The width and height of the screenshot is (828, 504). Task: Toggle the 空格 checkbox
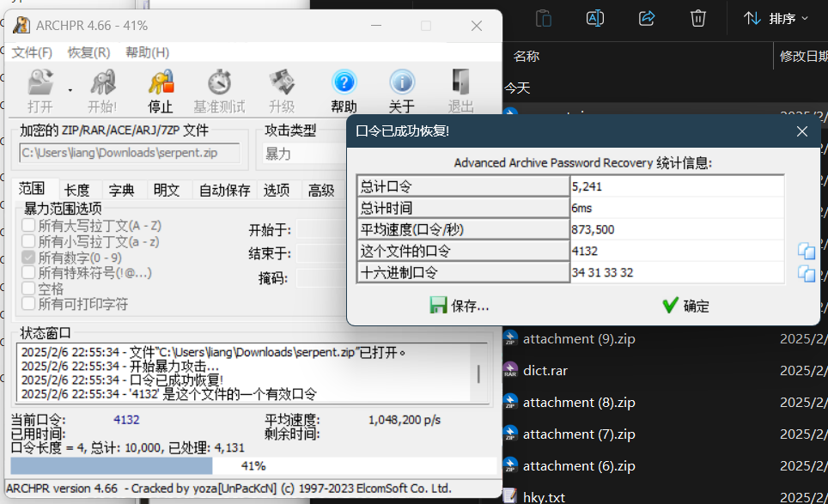coord(28,288)
